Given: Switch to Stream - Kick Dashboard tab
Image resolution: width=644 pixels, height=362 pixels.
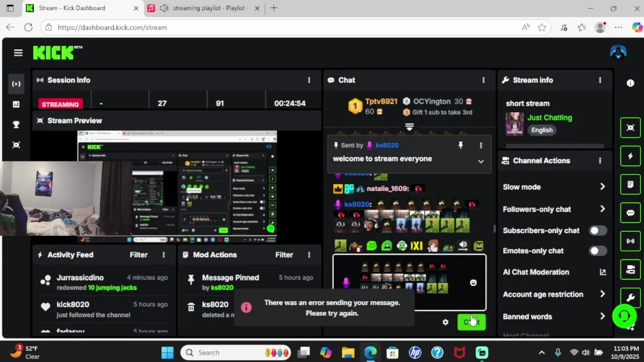Looking at the screenshot, I should click(83, 8).
